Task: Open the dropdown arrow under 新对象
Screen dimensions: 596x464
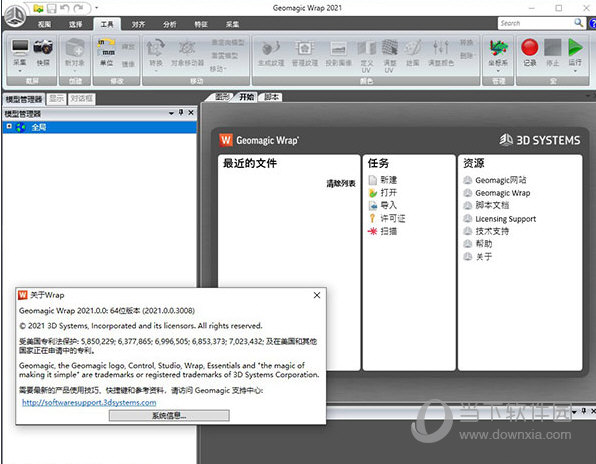Action: pyautogui.click(x=74, y=71)
